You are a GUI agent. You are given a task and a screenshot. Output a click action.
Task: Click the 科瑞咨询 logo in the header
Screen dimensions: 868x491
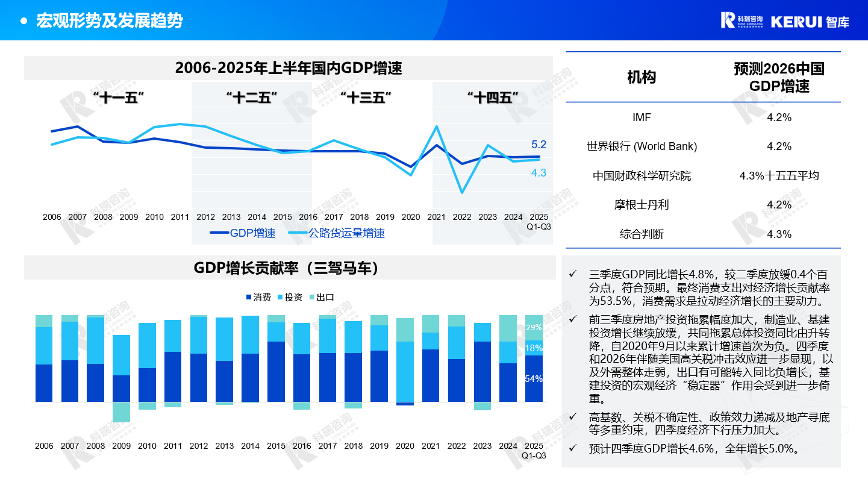tap(742, 20)
